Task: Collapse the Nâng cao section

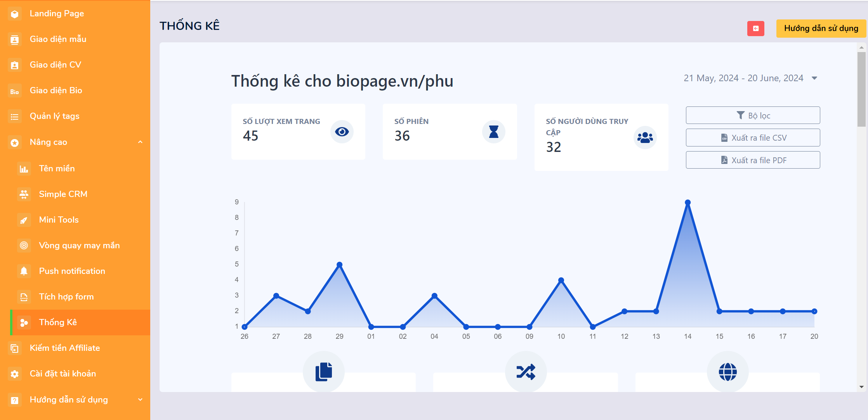Action: [x=140, y=142]
